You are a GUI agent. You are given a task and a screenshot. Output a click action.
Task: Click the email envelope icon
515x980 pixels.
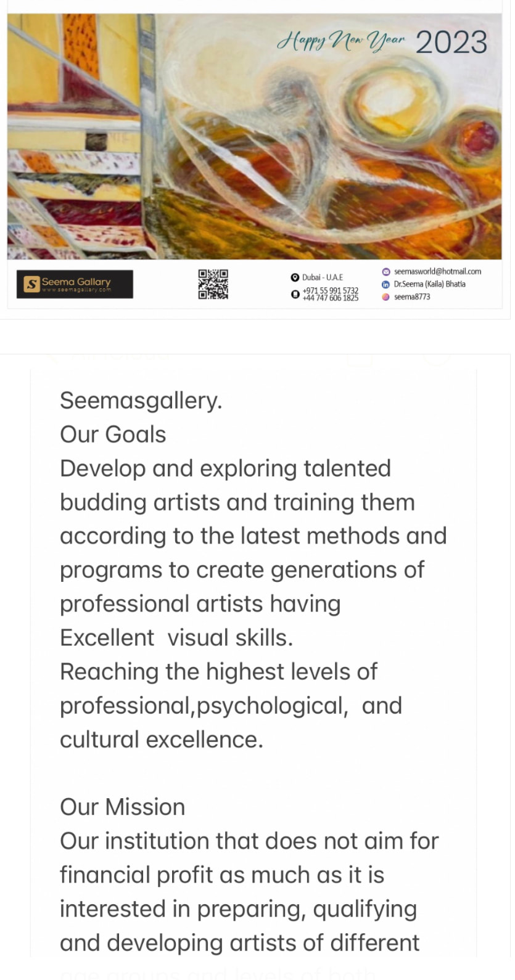(x=386, y=271)
